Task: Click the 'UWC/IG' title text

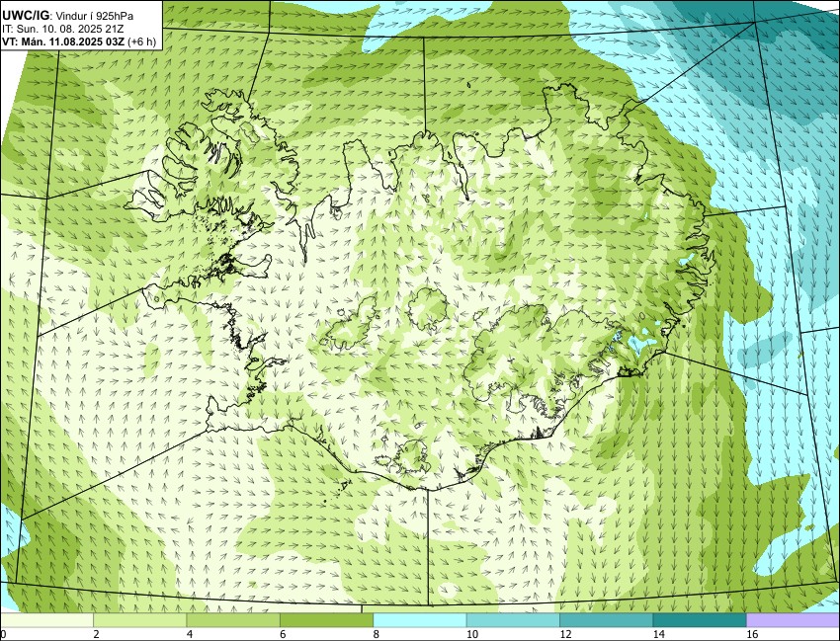Action: 25,16
